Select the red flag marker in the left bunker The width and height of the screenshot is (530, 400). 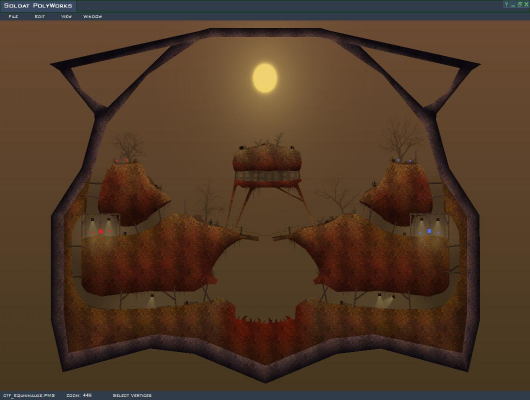pos(101,232)
